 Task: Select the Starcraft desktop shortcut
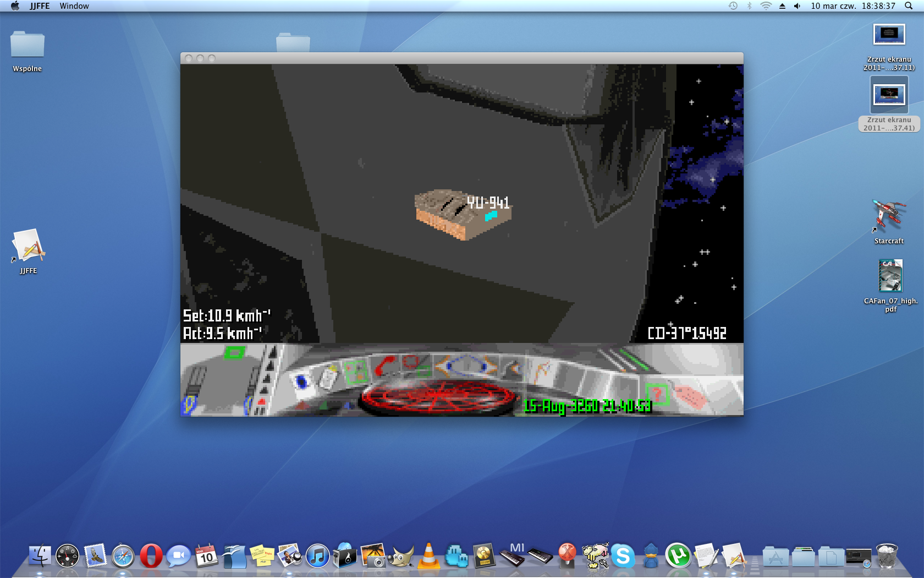point(889,222)
